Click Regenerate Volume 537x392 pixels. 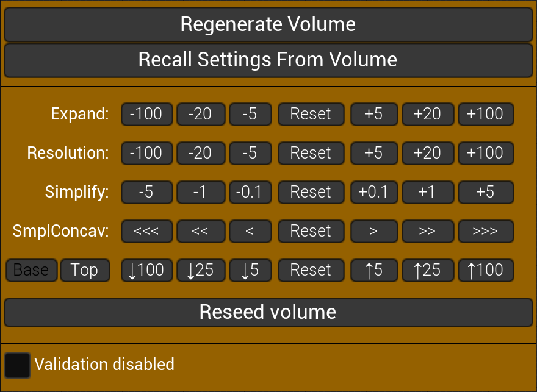click(268, 24)
